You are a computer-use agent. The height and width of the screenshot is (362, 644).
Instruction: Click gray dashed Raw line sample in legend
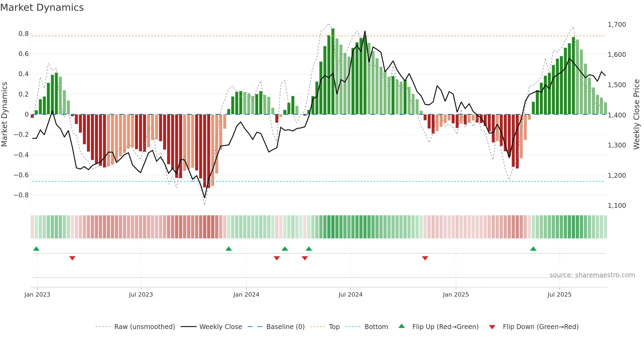click(x=103, y=327)
